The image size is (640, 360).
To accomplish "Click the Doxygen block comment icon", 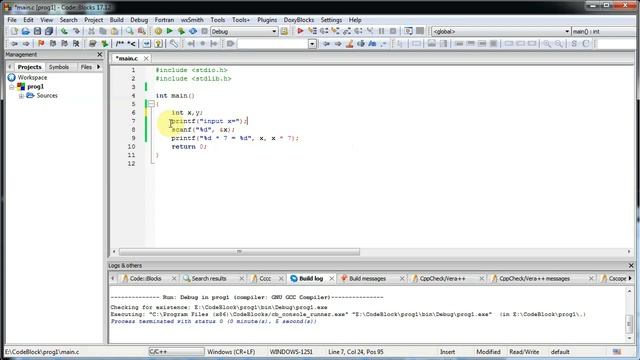I will (x=120, y=44).
